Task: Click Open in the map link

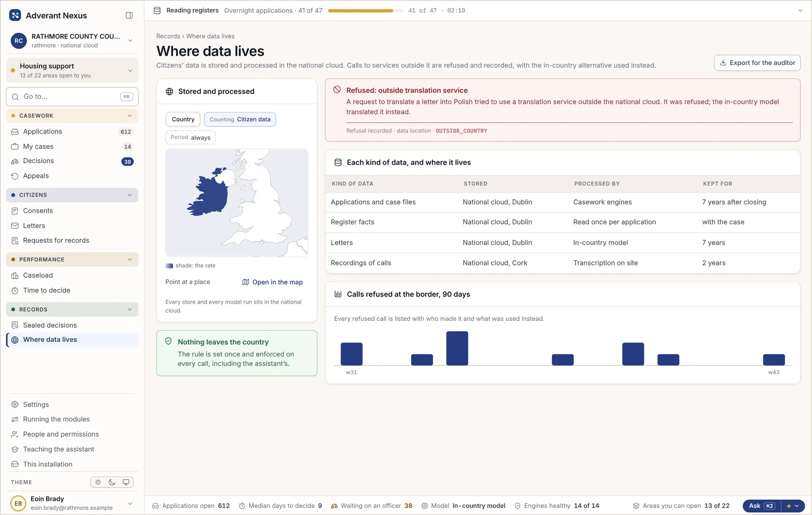Action: 272,282
